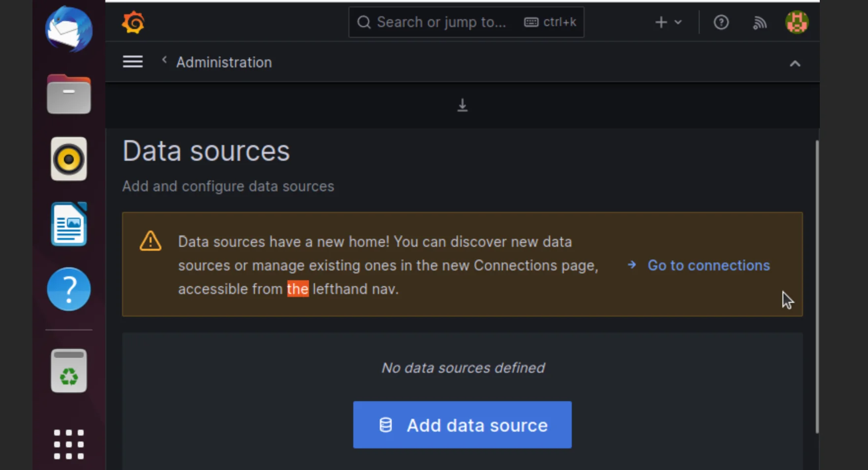The image size is (868, 470).
Task: Expand the navigation with the hamburger menu
Action: point(132,61)
